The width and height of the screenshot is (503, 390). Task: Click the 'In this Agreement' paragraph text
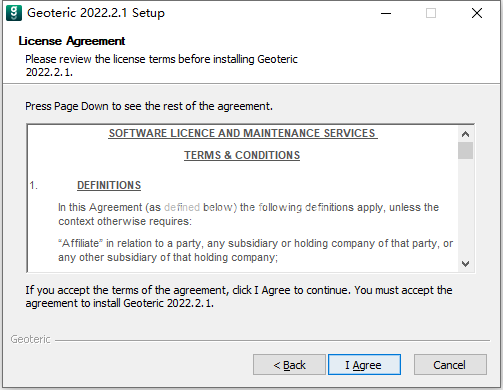coord(248,214)
